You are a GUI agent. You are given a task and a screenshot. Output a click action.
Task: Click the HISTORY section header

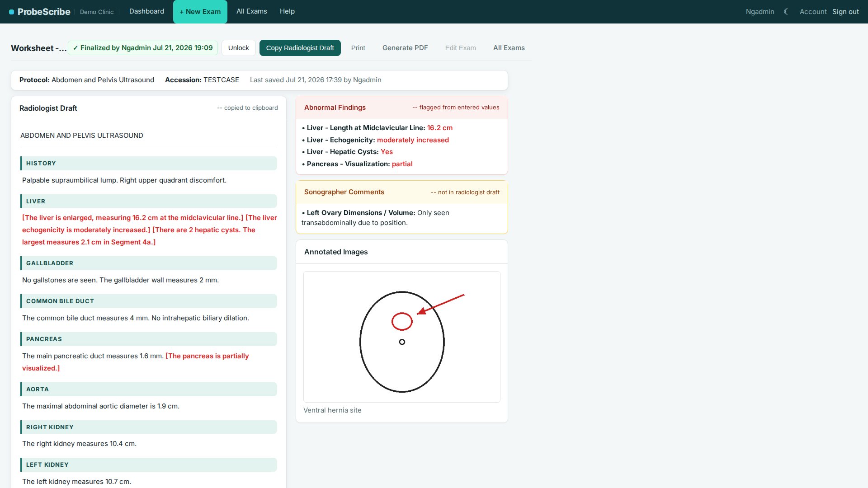coord(149,163)
